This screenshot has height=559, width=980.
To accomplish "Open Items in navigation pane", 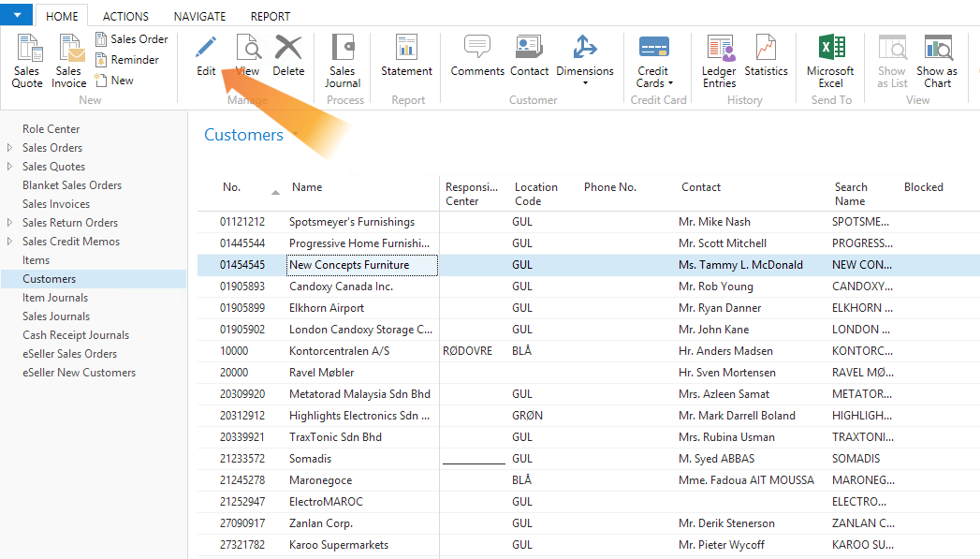I will pyautogui.click(x=36, y=260).
